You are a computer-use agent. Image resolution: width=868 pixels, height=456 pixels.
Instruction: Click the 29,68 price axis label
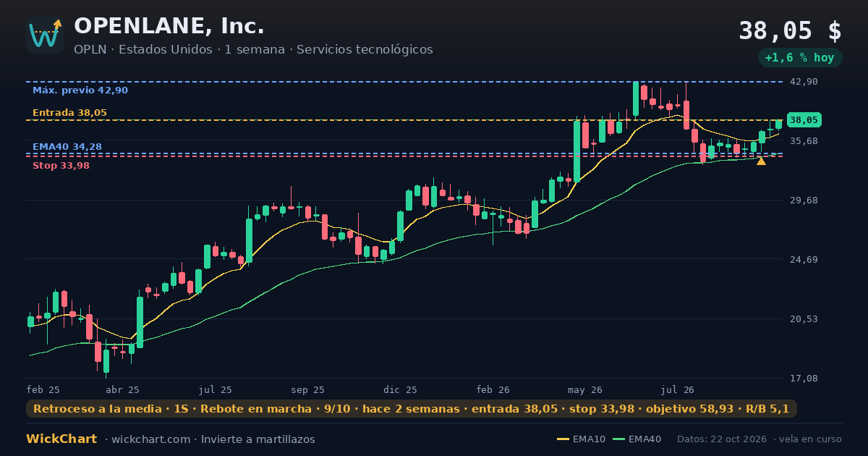pyautogui.click(x=804, y=200)
